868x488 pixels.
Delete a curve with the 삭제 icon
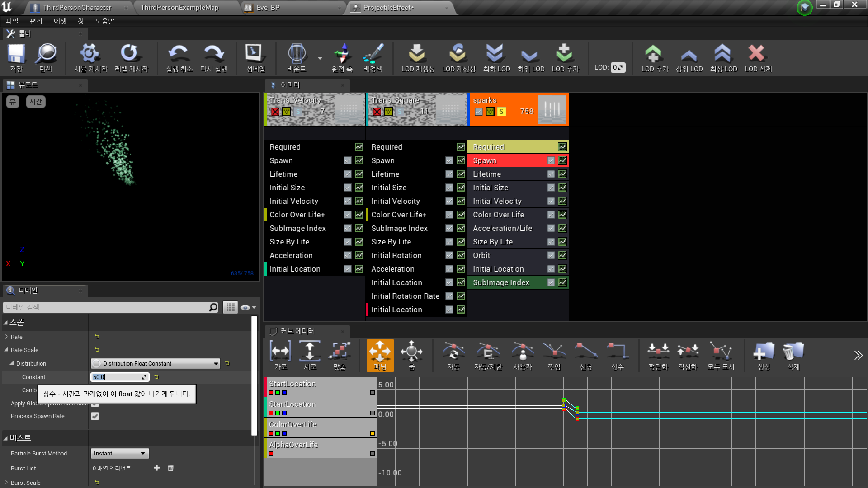pos(793,356)
